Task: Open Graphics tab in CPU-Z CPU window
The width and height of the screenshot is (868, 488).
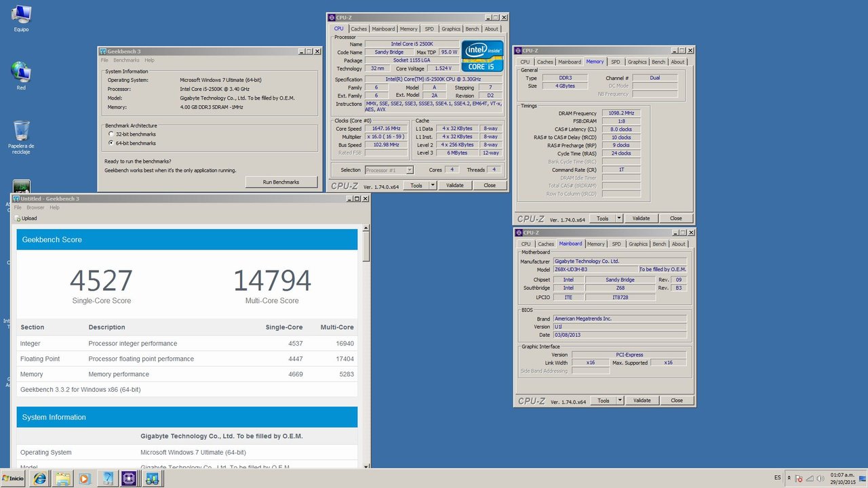Action: click(451, 28)
